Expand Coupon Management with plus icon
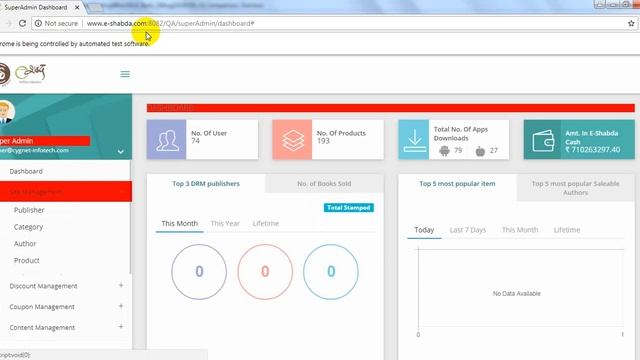 tap(121, 306)
